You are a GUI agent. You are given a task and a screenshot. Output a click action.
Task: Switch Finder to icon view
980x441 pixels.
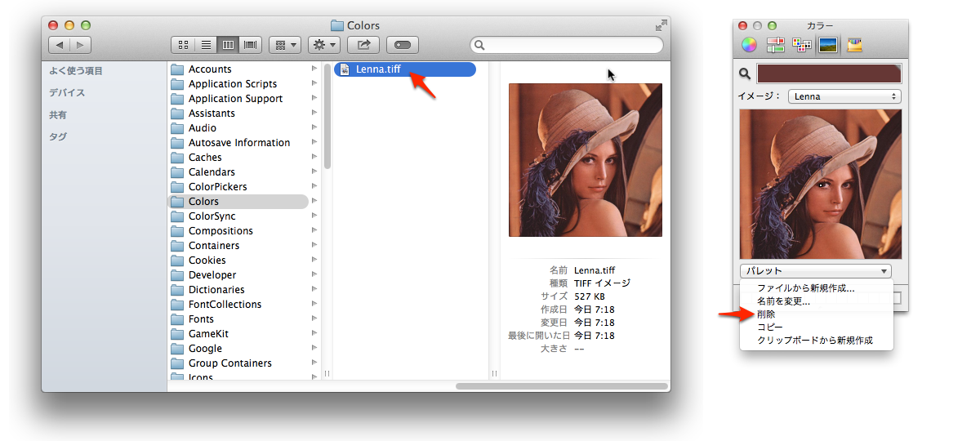(183, 45)
